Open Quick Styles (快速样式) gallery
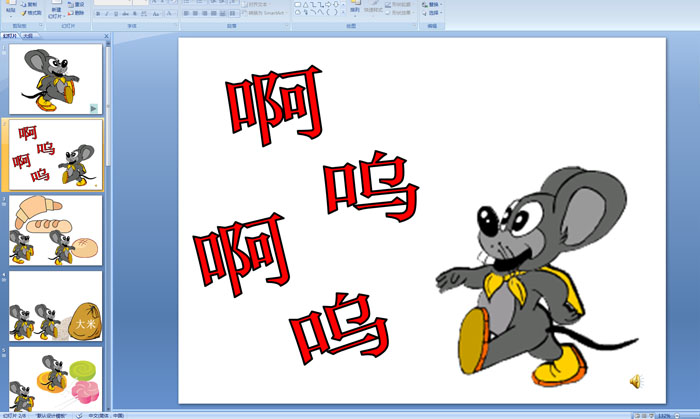The width and height of the screenshot is (700, 419). [x=373, y=8]
